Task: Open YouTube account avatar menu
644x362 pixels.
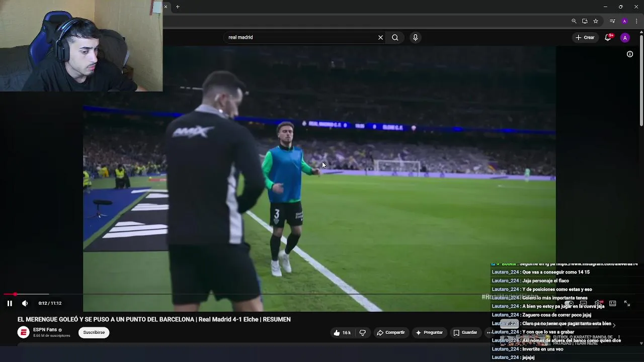Action: click(x=625, y=38)
